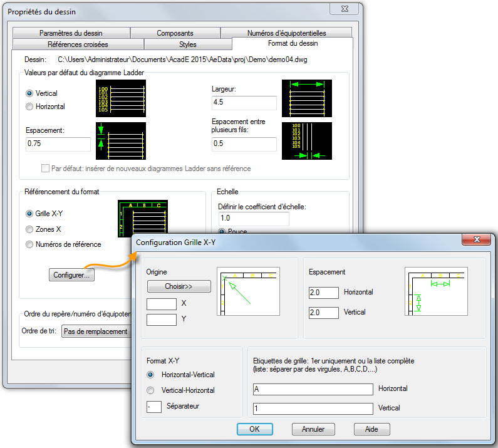Choose the Zones X referencing option

click(29, 229)
